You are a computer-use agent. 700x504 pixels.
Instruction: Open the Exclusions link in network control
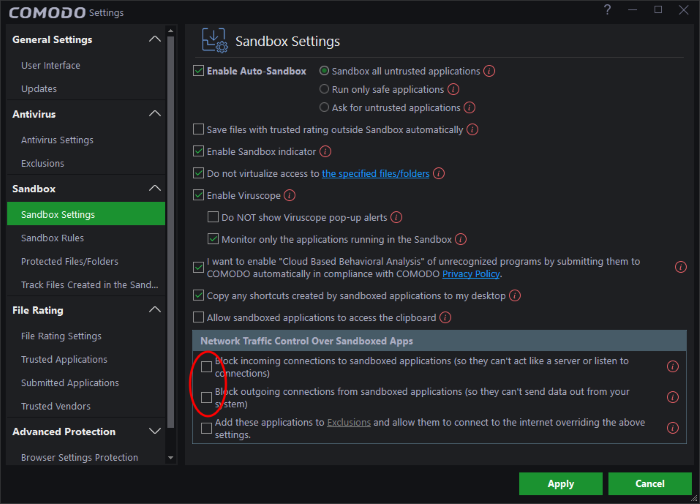pos(349,422)
